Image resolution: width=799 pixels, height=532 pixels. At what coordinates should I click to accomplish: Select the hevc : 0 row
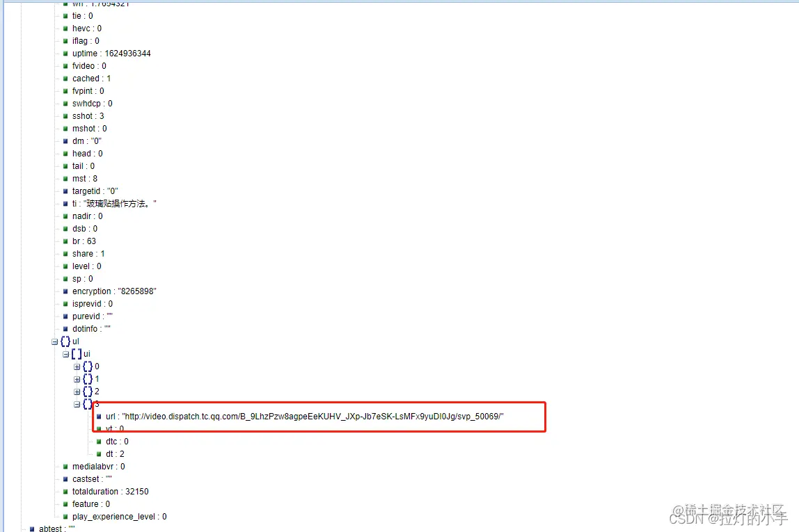86,29
